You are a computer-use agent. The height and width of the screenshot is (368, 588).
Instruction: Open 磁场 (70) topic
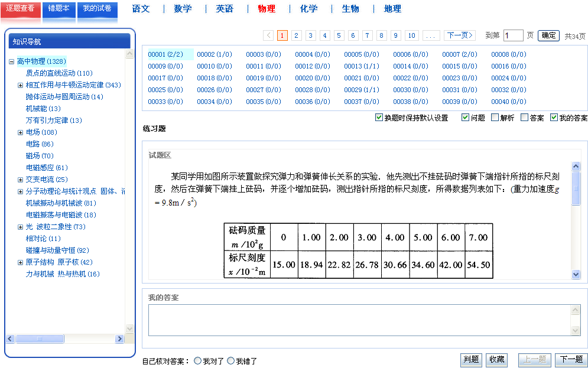pyautogui.click(x=40, y=156)
